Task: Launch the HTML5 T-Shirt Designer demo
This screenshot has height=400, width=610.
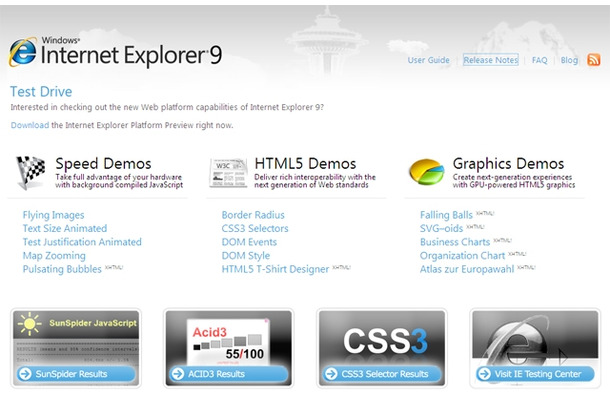Action: click(275, 269)
